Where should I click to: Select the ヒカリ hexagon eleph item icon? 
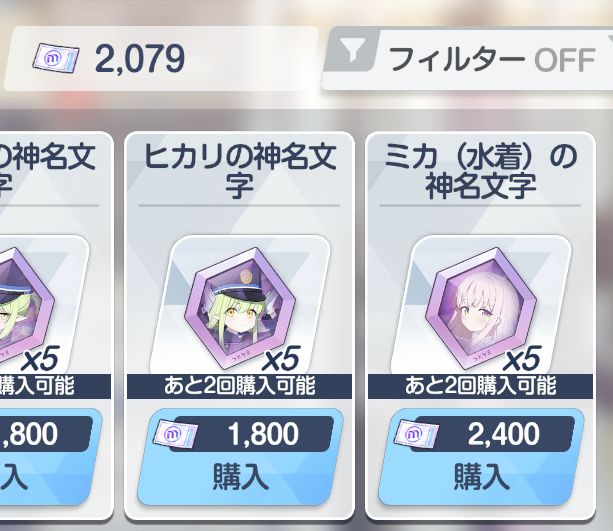[240, 308]
